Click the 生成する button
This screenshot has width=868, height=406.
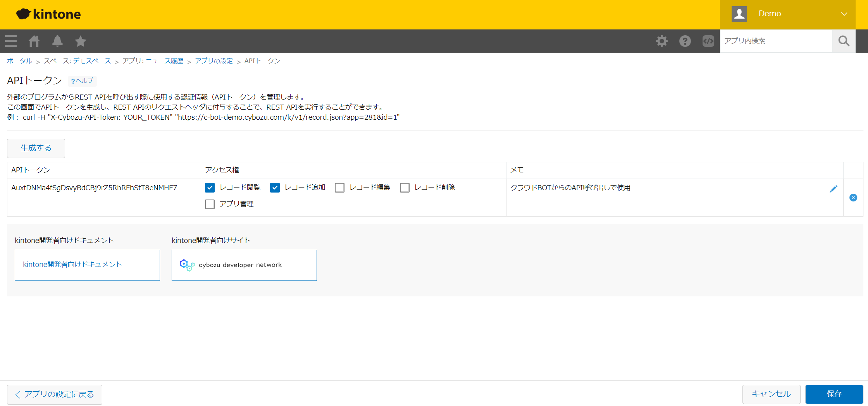[36, 148]
